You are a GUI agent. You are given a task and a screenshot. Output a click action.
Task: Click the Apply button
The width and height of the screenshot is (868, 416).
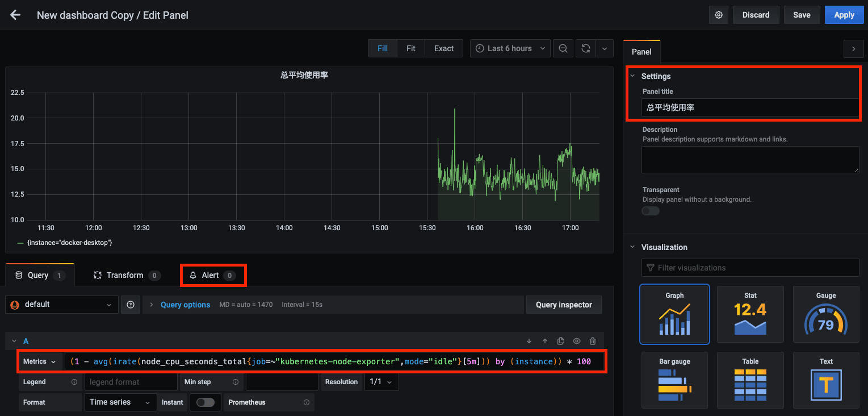(x=844, y=15)
